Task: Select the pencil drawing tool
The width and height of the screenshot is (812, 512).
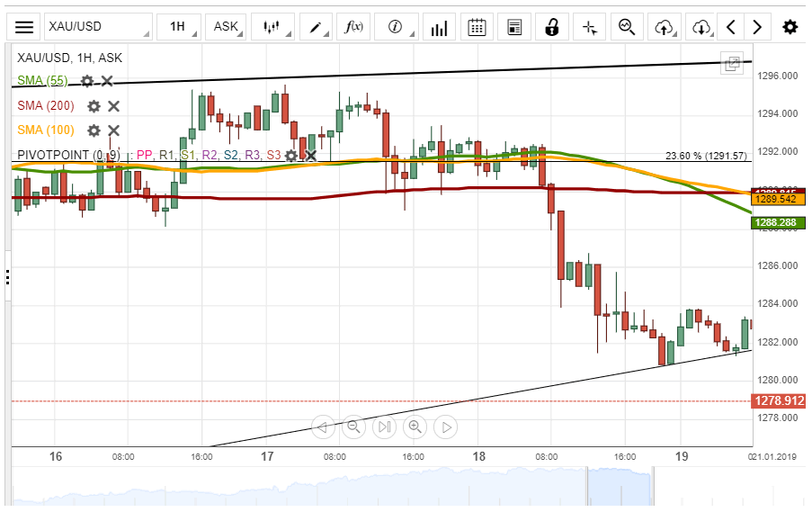Action: click(x=316, y=27)
